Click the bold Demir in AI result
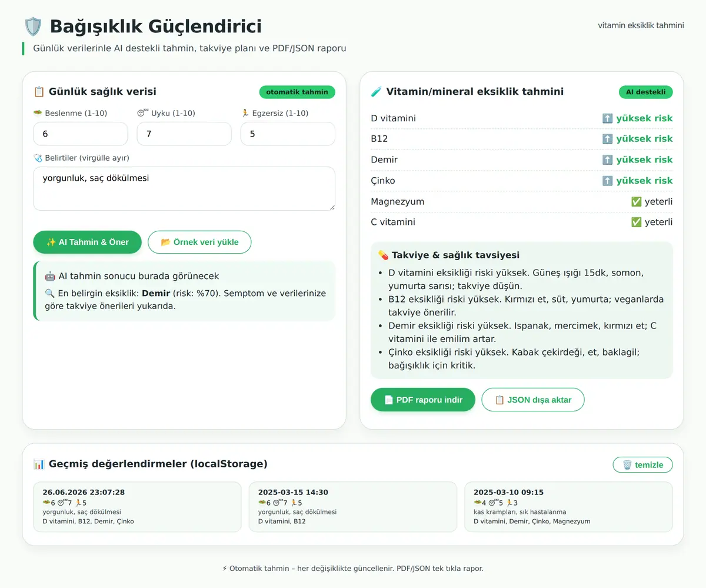 tap(156, 293)
